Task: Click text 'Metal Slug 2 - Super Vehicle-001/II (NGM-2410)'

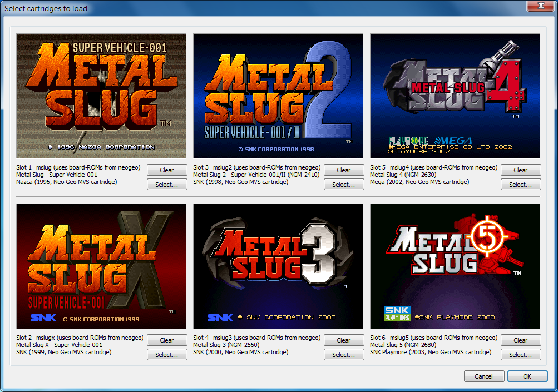Action: [x=256, y=175]
